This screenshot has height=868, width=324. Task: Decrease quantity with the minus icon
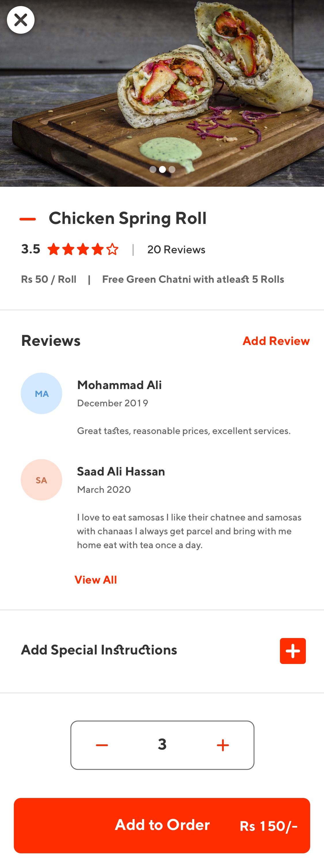102,745
